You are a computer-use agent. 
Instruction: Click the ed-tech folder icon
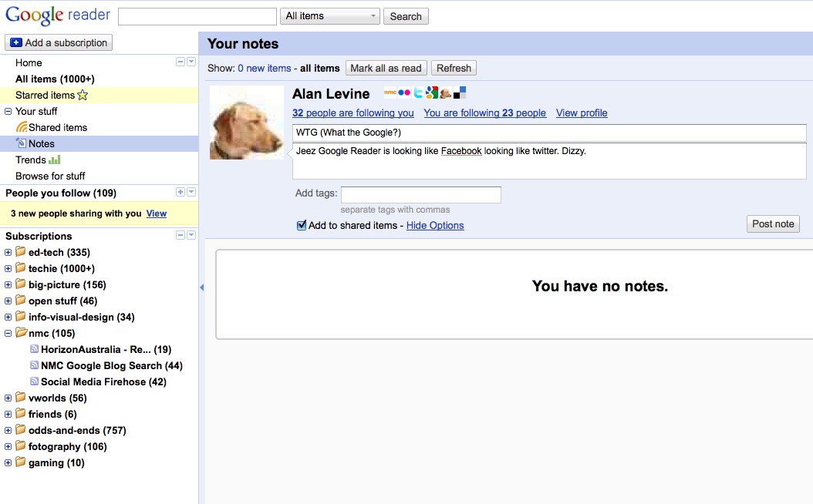tap(21, 252)
